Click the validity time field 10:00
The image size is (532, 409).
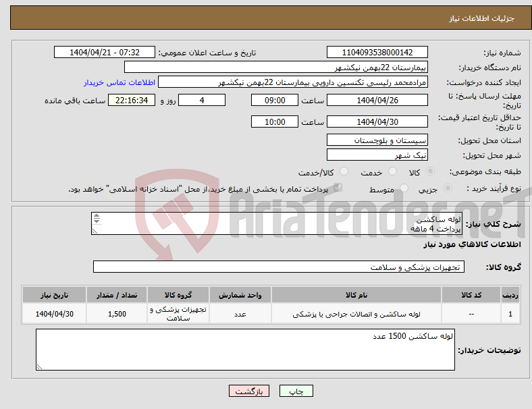(x=275, y=121)
